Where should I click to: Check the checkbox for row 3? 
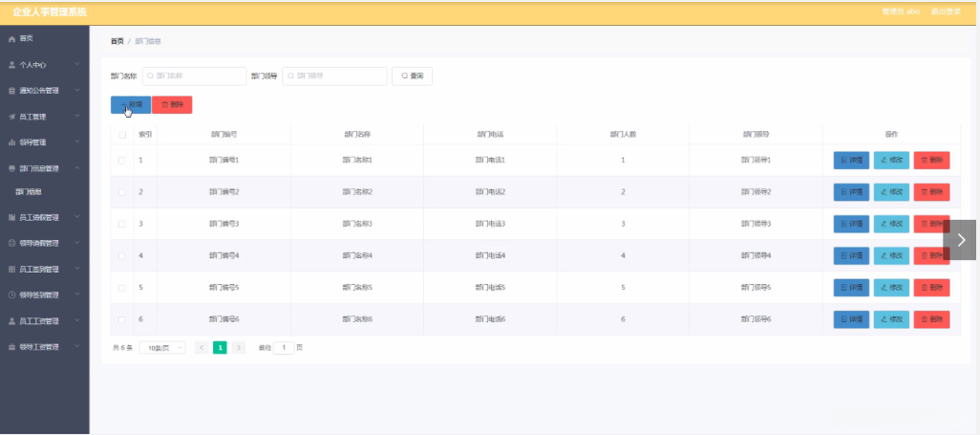tap(122, 224)
